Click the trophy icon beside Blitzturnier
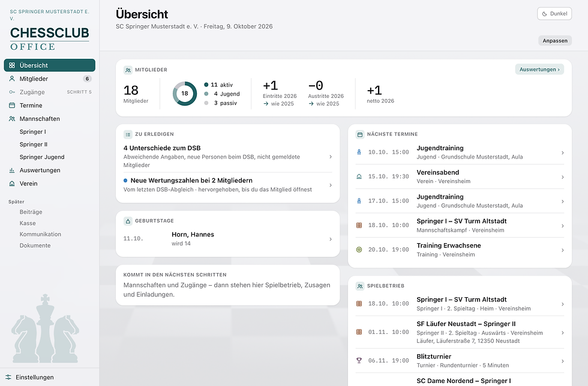The image size is (588, 386). (x=359, y=361)
